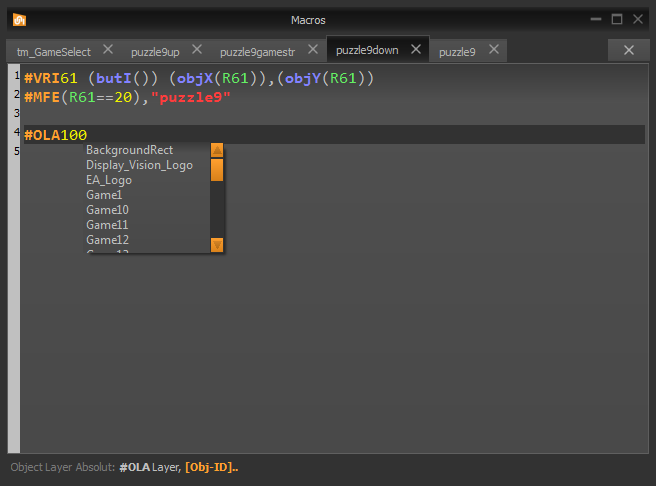Choose Game1 from the autocomplete popup
This screenshot has width=656, height=486.
(x=104, y=195)
